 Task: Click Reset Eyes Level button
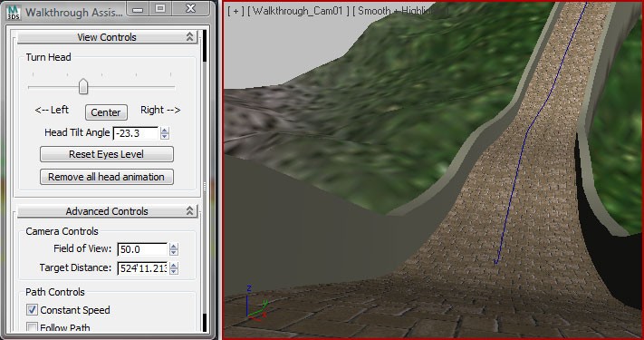coord(106,154)
